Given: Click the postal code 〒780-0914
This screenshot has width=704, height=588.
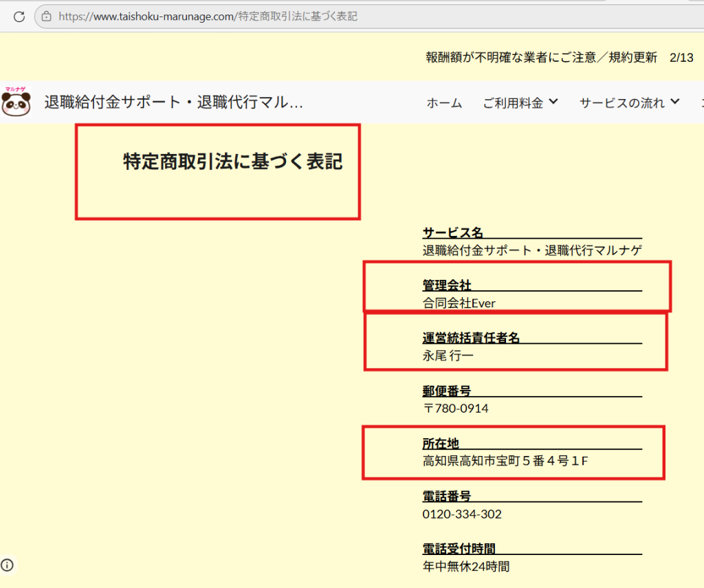Looking at the screenshot, I should [x=455, y=409].
